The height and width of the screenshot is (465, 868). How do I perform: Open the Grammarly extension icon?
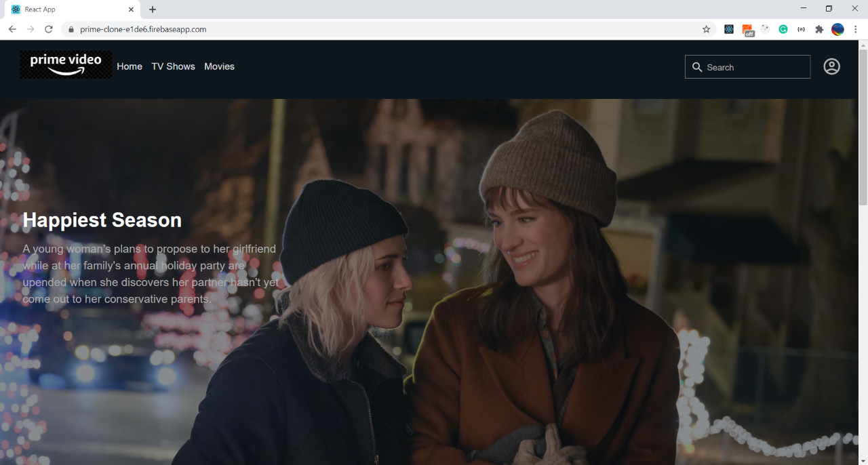click(x=783, y=29)
